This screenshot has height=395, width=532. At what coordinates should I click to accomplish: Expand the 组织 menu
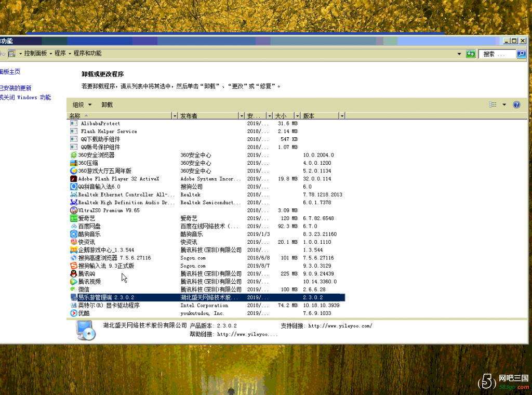[82, 105]
